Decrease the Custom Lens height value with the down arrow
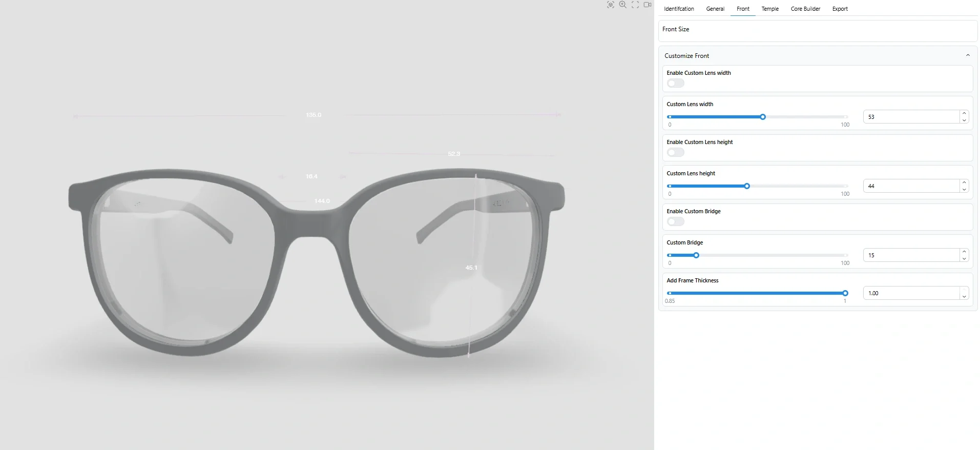Image resolution: width=980 pixels, height=450 pixels. click(x=964, y=189)
